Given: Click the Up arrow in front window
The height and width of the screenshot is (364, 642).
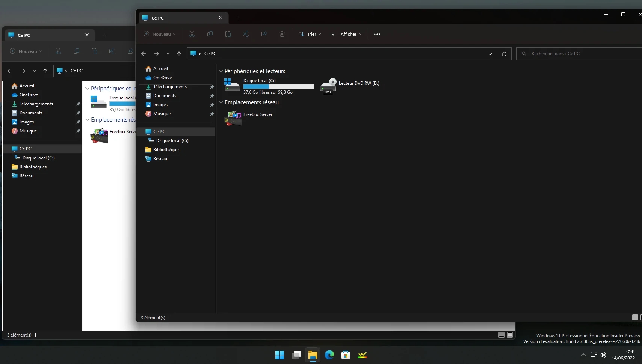Looking at the screenshot, I should 179,54.
